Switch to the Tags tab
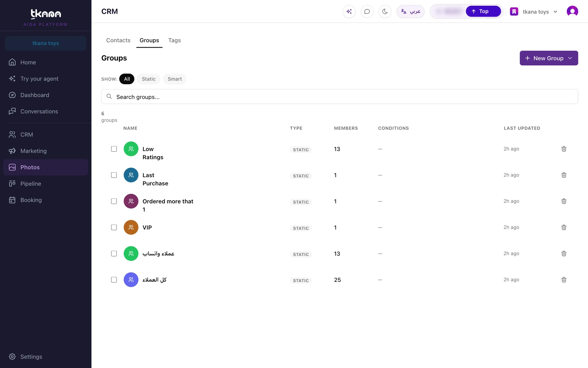Image resolution: width=588 pixels, height=368 pixels. click(174, 40)
